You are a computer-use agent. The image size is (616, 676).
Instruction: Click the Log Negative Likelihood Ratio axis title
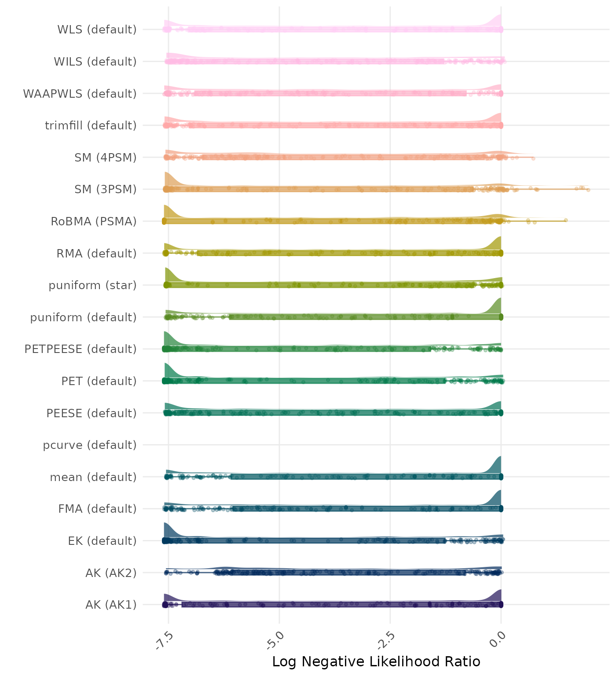pyautogui.click(x=376, y=662)
